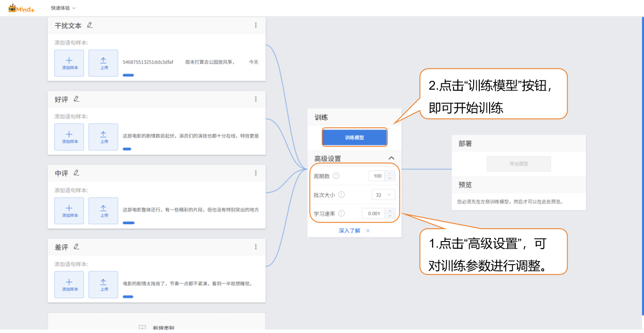This screenshot has width=644, height=333.
Task: Click the info icon next to 学习速率
Action: [x=341, y=213]
